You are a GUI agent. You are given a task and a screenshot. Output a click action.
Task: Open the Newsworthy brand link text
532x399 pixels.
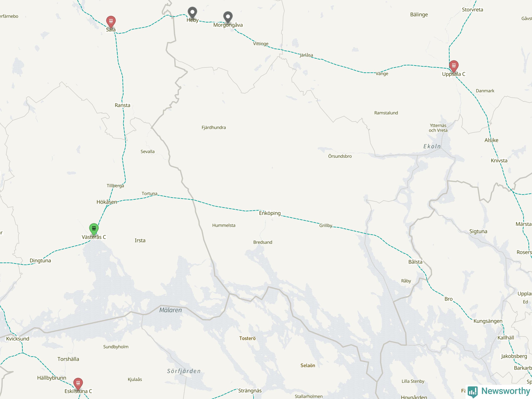506,391
